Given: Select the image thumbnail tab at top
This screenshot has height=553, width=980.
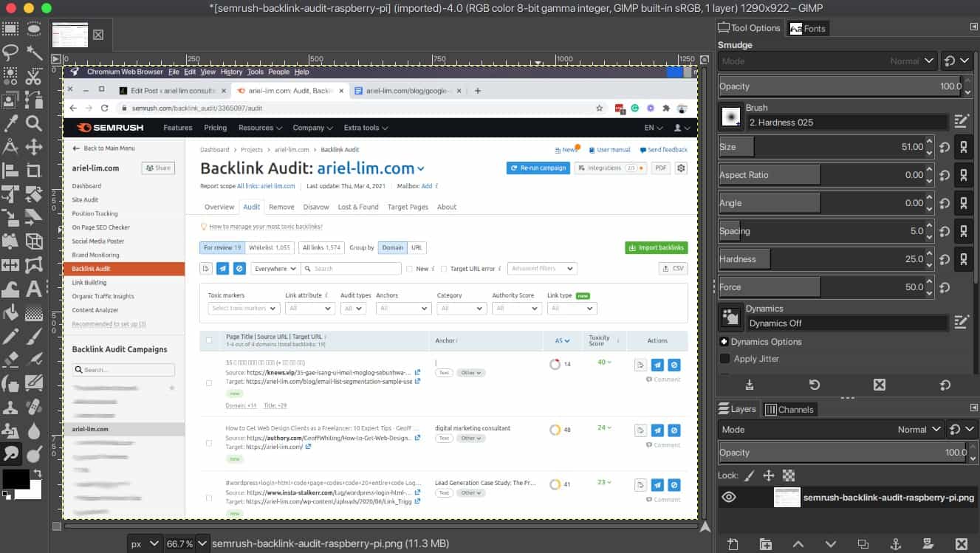Looking at the screenshot, I should 69,34.
